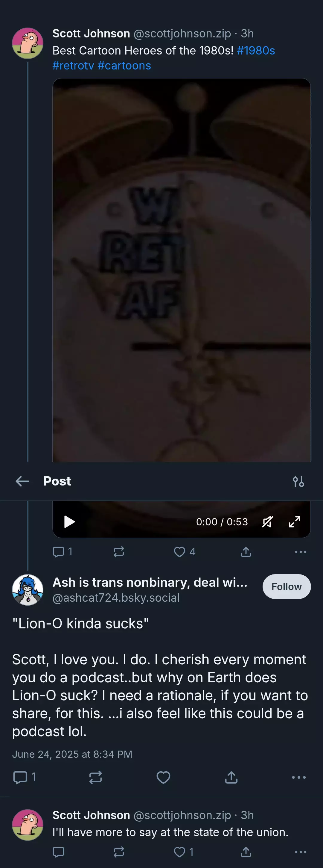This screenshot has width=323, height=868.
Task: Open Ash's profile avatar
Action: coord(28,590)
